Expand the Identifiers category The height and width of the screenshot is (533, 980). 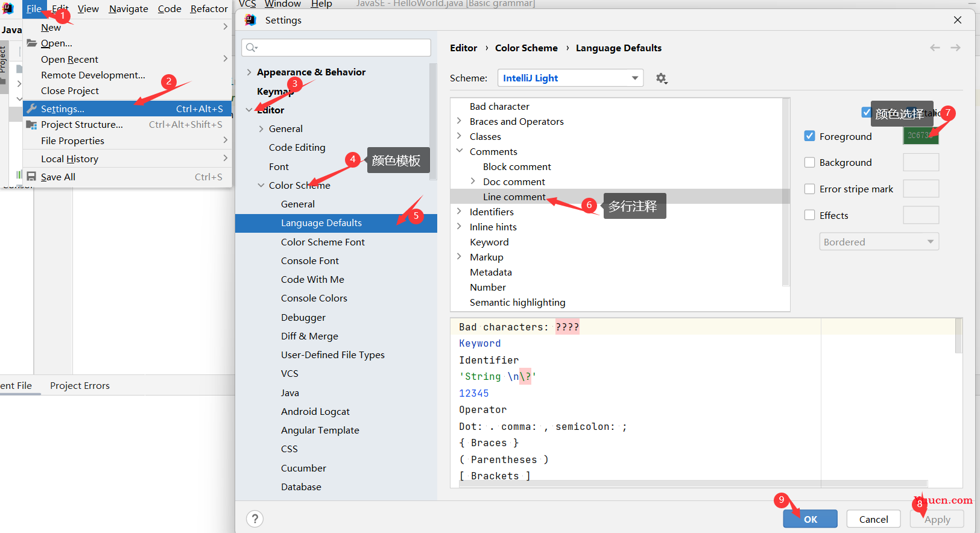point(459,212)
